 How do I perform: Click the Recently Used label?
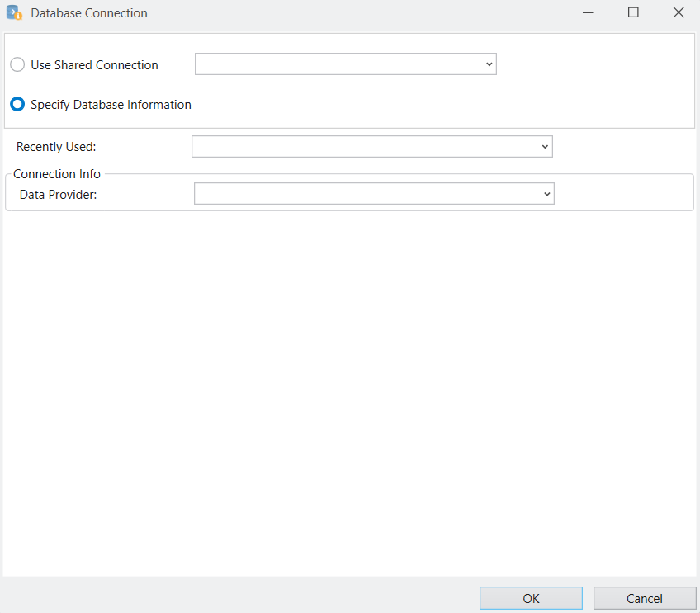coord(56,147)
